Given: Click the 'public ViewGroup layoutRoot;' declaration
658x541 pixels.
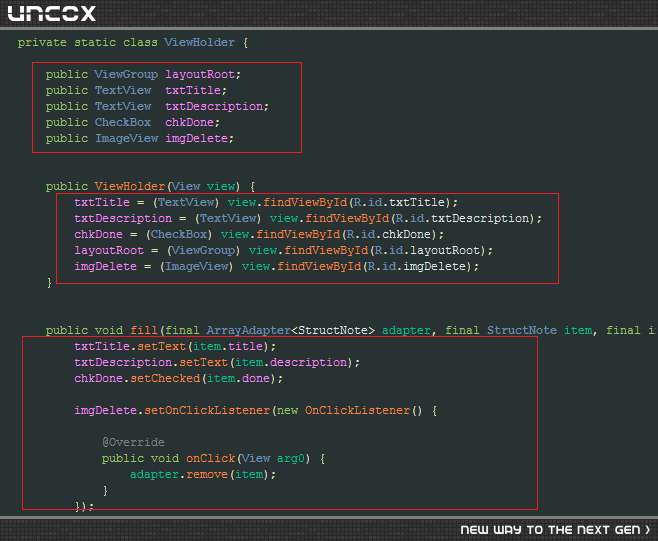Looking at the screenshot, I should [143, 74].
